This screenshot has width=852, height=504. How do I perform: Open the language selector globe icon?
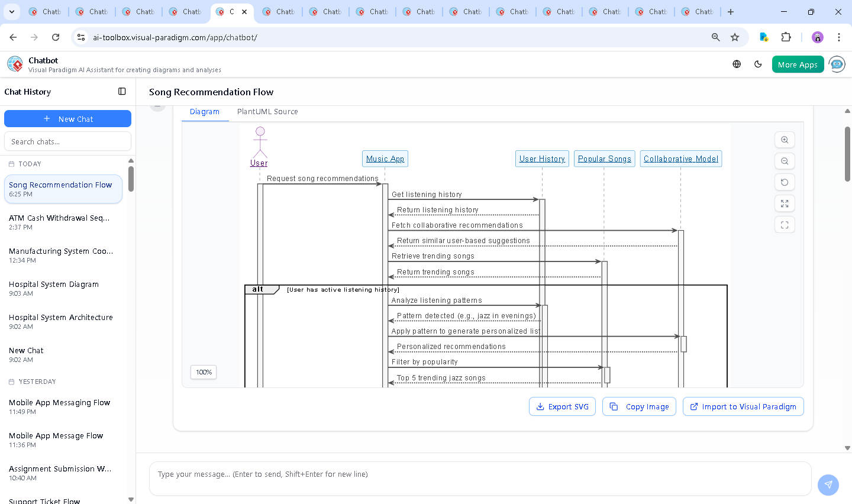[736, 64]
